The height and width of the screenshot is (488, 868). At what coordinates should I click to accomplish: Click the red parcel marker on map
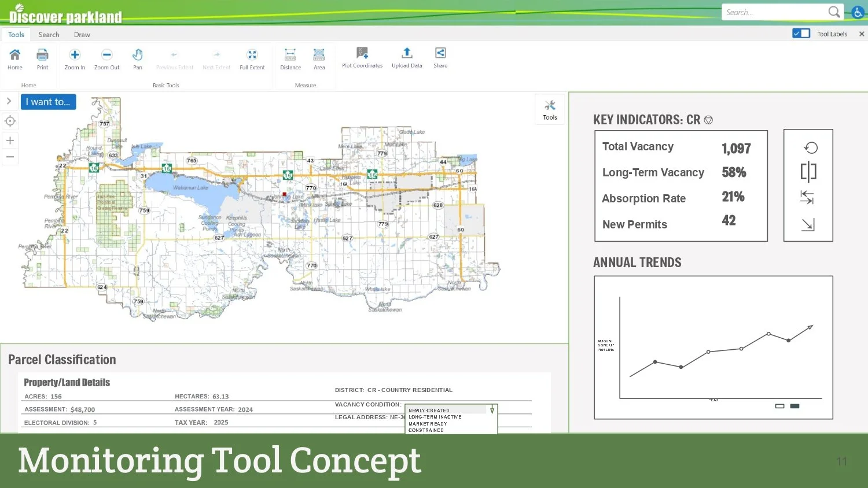284,194
